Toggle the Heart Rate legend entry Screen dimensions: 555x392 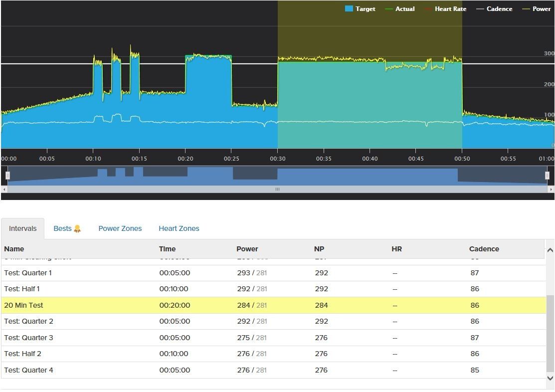445,9
